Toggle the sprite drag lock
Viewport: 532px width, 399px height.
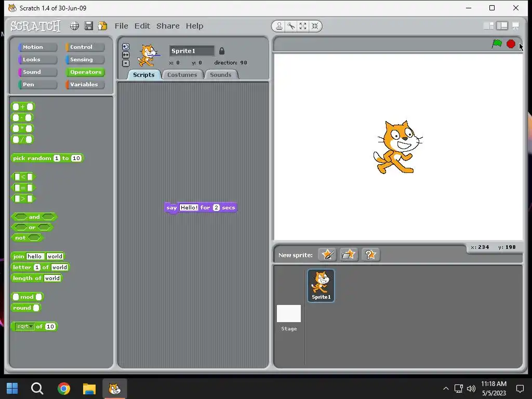coord(221,51)
